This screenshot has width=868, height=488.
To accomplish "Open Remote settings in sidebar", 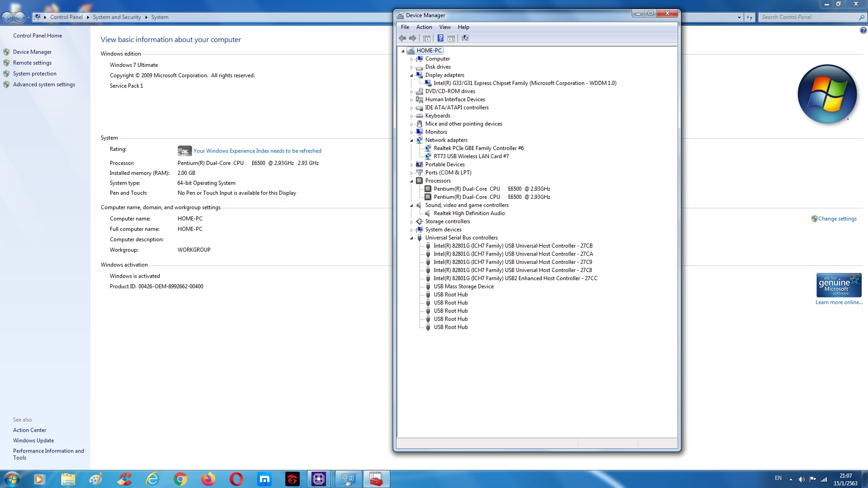I will [32, 63].
